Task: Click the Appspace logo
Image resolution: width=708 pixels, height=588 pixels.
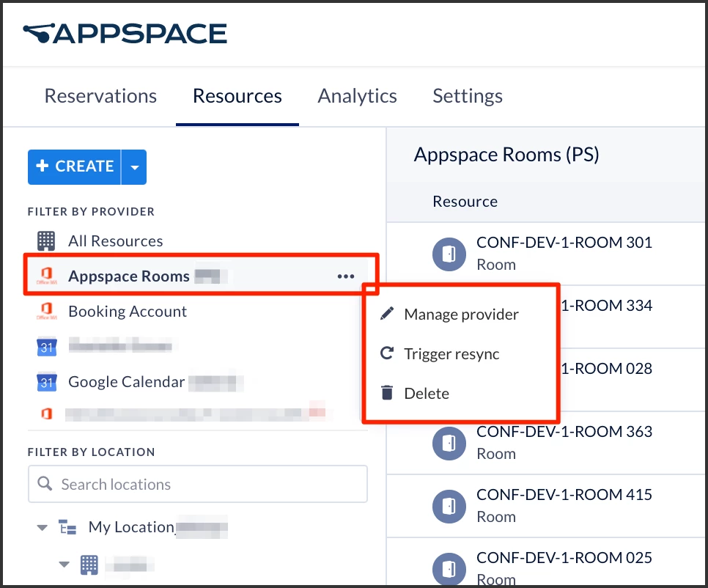Action: pos(125,34)
